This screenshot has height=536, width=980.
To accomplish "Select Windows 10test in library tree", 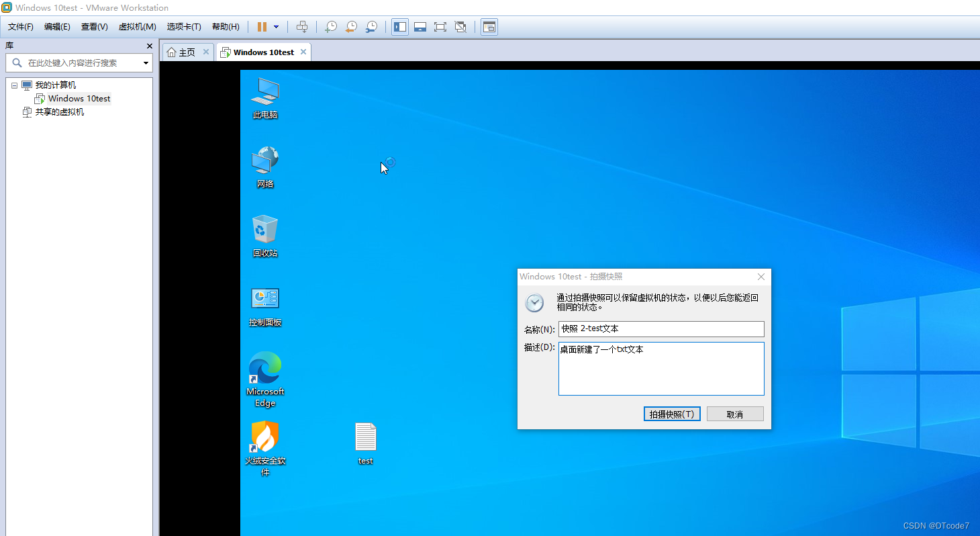I will [79, 99].
